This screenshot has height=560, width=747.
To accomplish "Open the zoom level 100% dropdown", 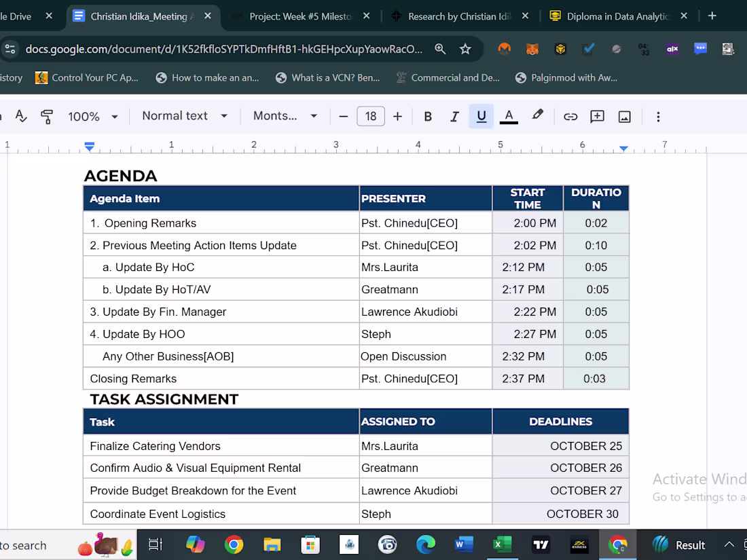I will coord(93,117).
